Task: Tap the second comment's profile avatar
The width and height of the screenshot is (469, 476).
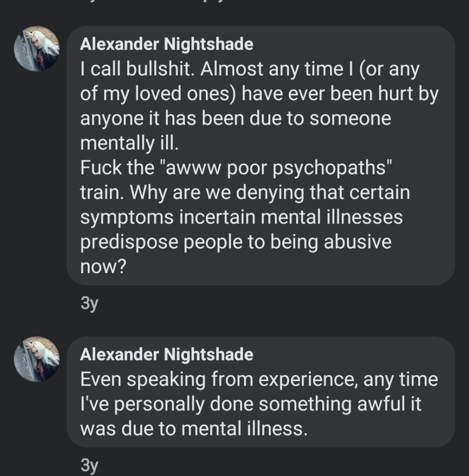Action: pyautogui.click(x=37, y=359)
